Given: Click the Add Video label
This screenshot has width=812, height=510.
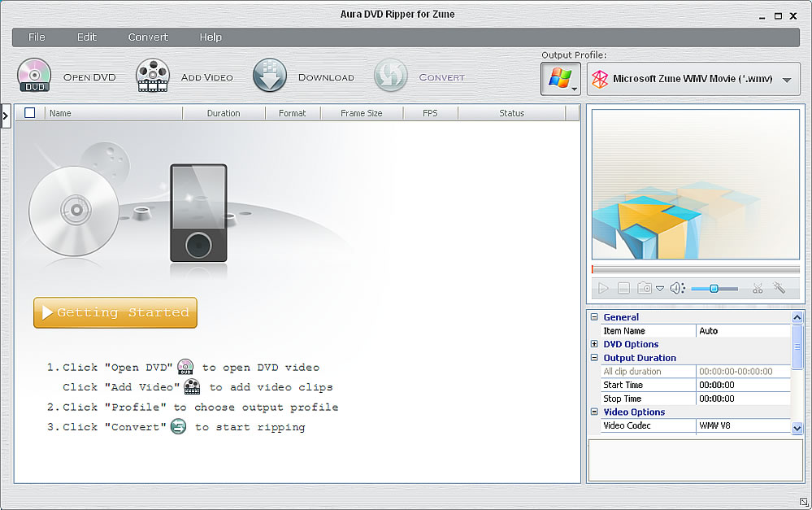Looking at the screenshot, I should [x=207, y=77].
